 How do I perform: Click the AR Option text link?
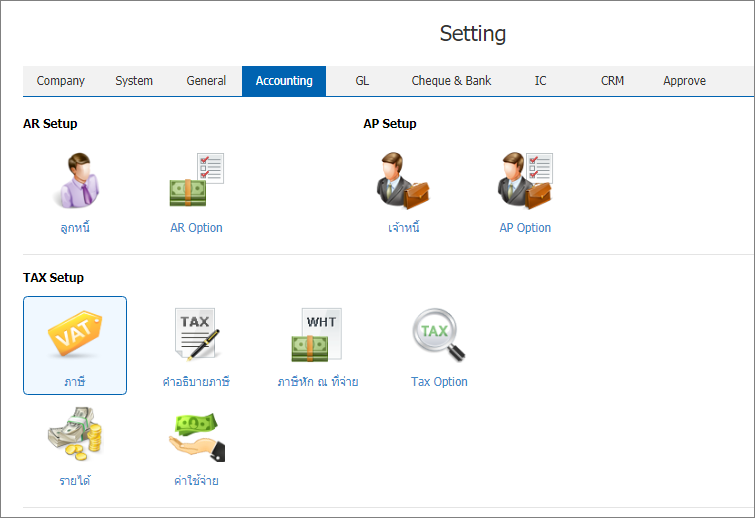pyautogui.click(x=196, y=228)
